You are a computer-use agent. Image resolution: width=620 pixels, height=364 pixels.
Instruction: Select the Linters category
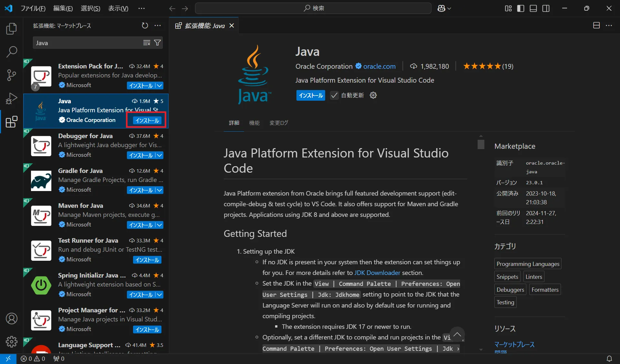pos(533,277)
